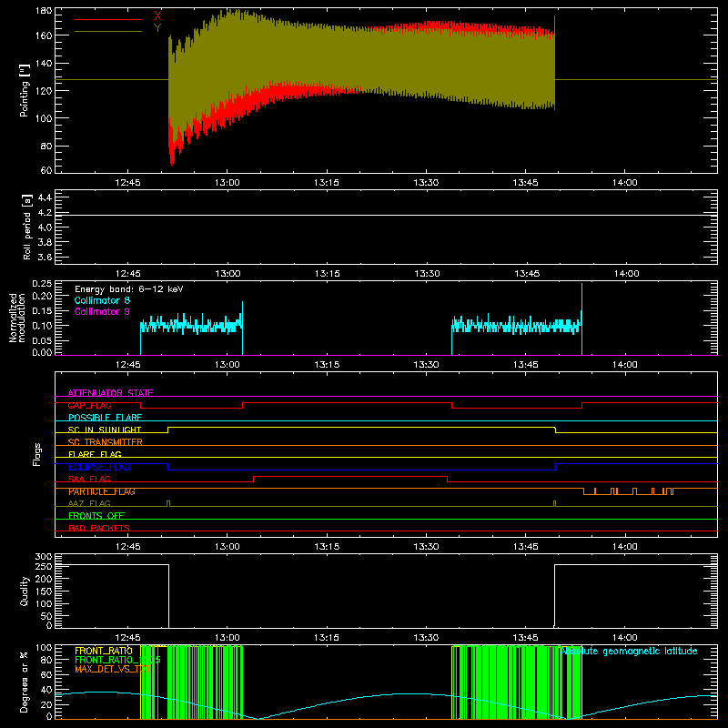This screenshot has height=728, width=728.
Task: Click the BAD_PACKETS flag label
Action: (99, 528)
